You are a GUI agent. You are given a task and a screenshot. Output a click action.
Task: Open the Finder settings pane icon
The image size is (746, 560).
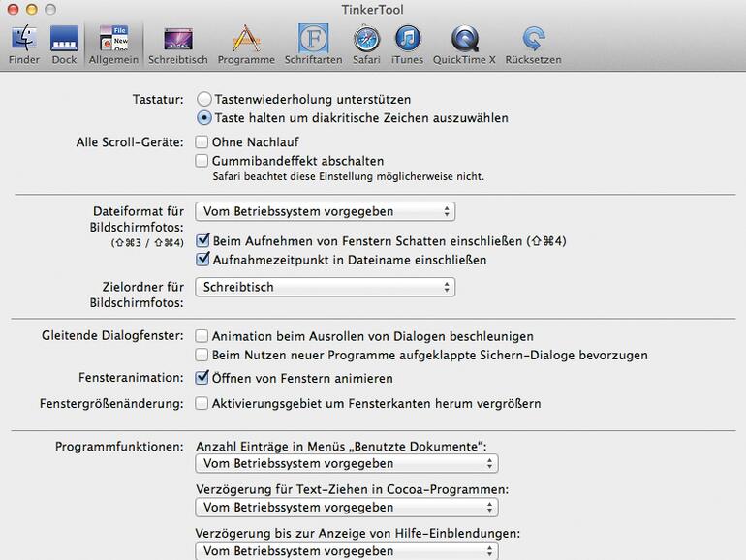coord(24,38)
